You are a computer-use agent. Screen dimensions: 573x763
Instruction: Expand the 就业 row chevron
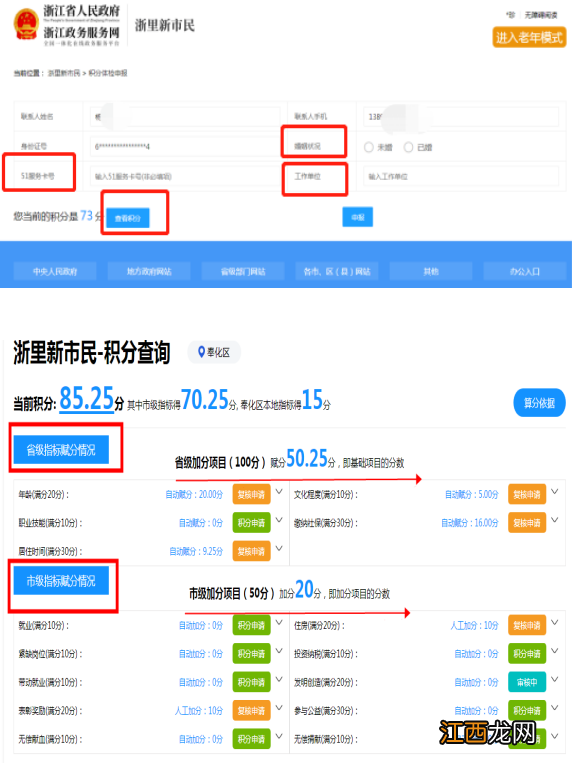point(279,622)
